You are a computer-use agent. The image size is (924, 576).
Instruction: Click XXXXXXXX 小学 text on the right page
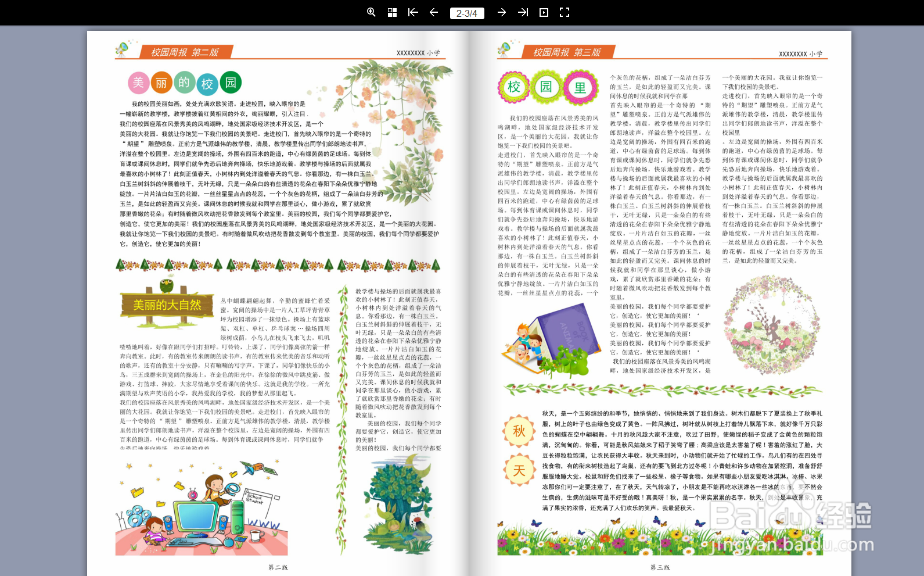[800, 54]
